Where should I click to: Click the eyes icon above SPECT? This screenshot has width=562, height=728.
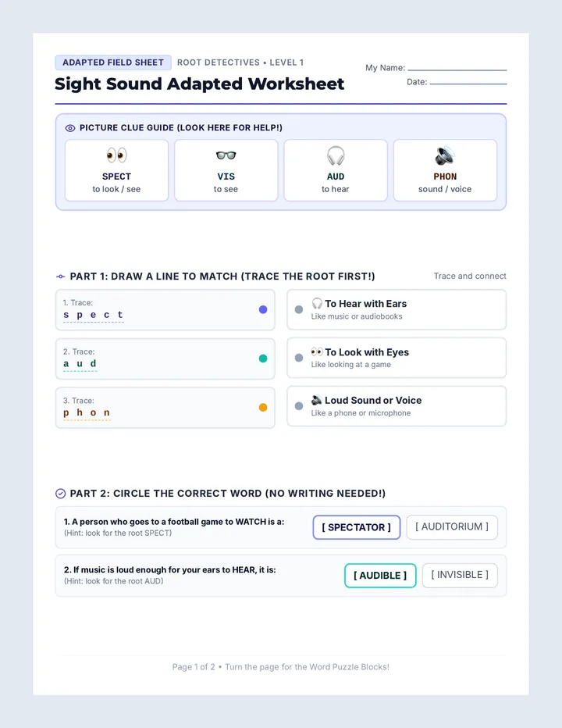(116, 155)
